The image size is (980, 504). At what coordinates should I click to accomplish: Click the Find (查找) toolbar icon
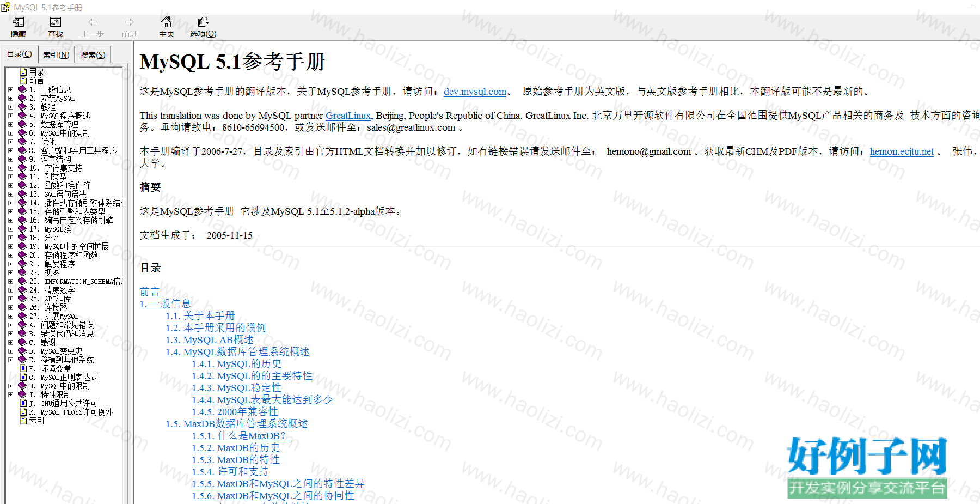pyautogui.click(x=56, y=22)
